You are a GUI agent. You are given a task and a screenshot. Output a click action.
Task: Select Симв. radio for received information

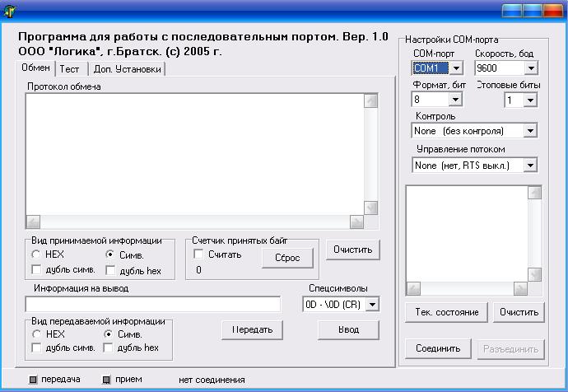coord(109,254)
